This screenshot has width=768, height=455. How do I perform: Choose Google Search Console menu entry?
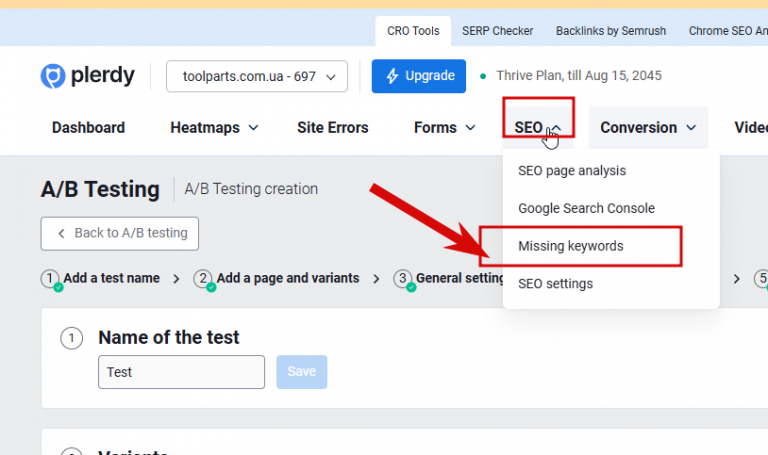(x=586, y=208)
